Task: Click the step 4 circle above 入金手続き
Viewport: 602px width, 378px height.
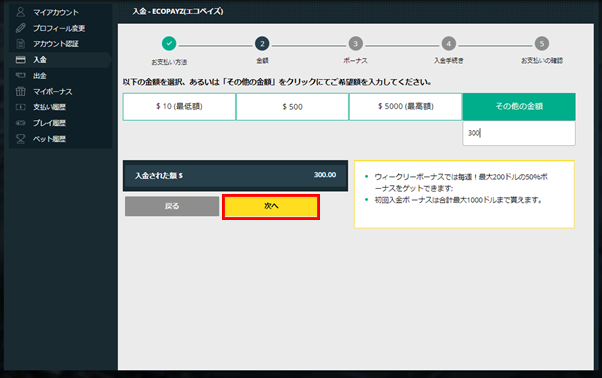Action: pos(448,43)
